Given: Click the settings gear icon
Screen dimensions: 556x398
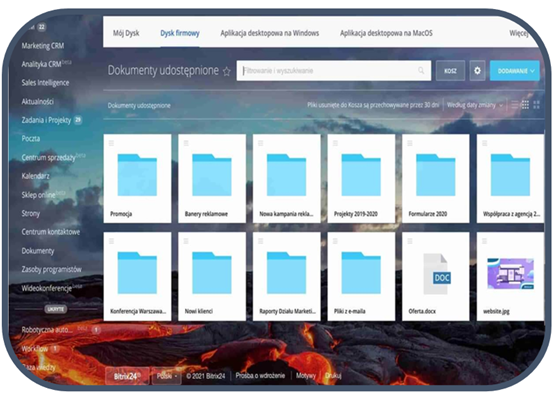Looking at the screenshot, I should point(477,71).
